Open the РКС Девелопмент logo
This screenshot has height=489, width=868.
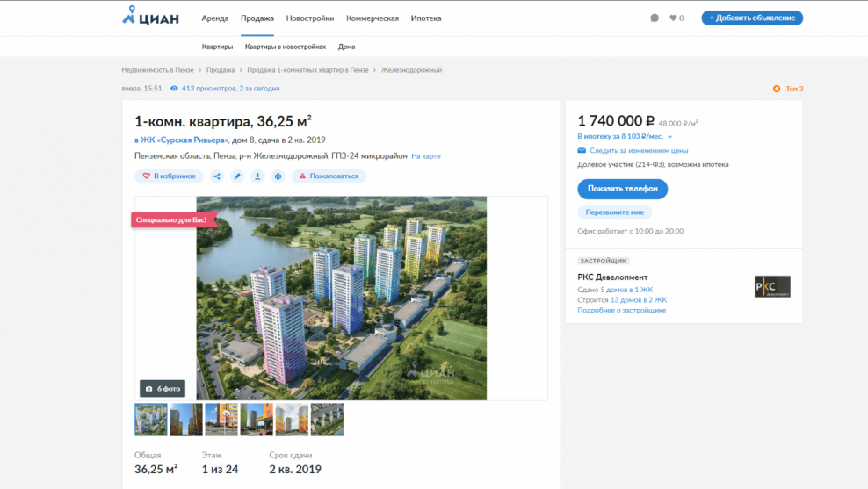pos(772,286)
